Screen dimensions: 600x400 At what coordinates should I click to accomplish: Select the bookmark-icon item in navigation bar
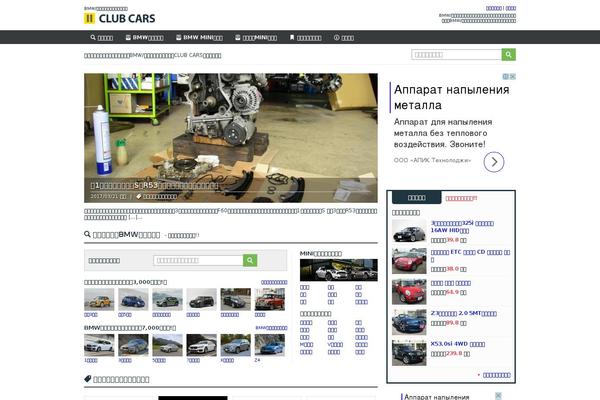point(305,38)
